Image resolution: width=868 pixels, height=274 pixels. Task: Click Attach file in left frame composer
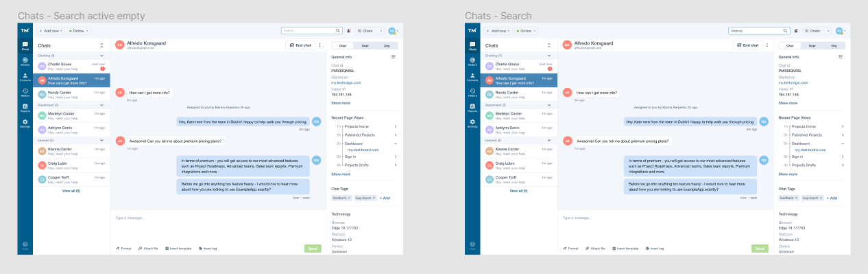coord(147,248)
